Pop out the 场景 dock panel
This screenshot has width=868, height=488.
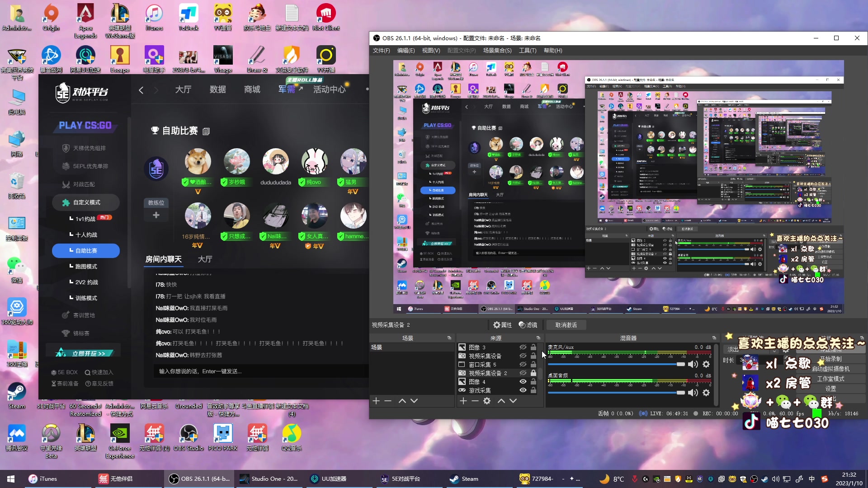coord(449,338)
